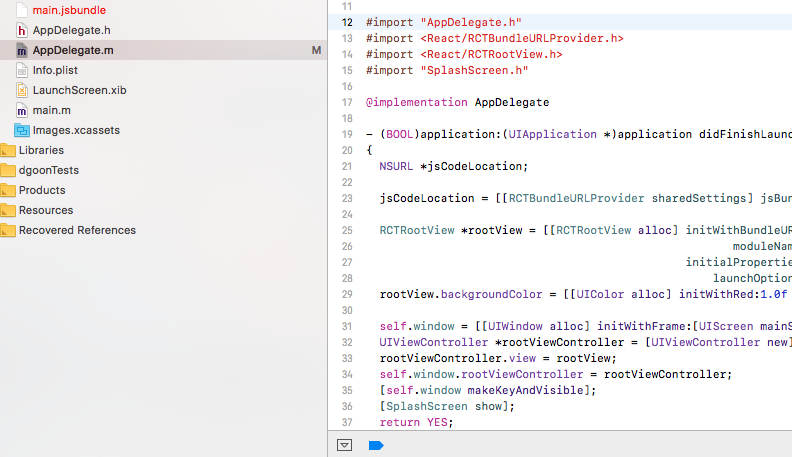Image resolution: width=792 pixels, height=457 pixels.
Task: Click the React/RCTBundleURLProvider.h import text
Action: (x=522, y=38)
